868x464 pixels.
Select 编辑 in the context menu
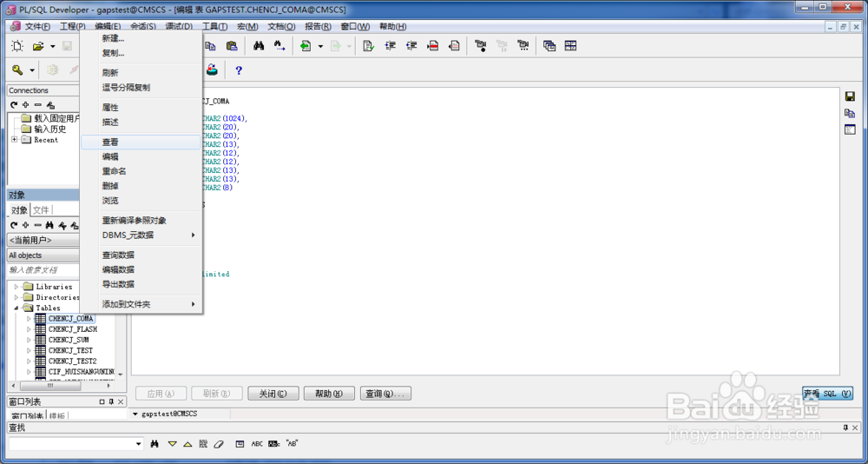(x=141, y=157)
